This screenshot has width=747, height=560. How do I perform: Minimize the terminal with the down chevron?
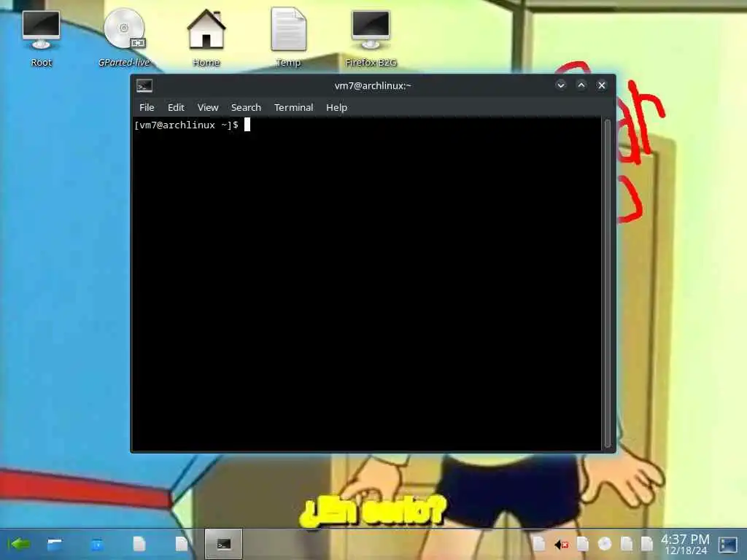561,85
